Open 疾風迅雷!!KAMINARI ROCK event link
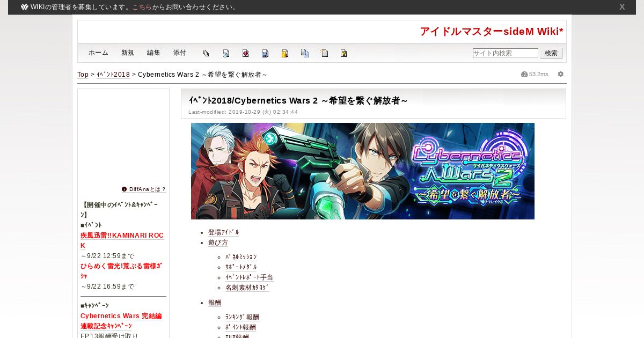 [x=122, y=240]
